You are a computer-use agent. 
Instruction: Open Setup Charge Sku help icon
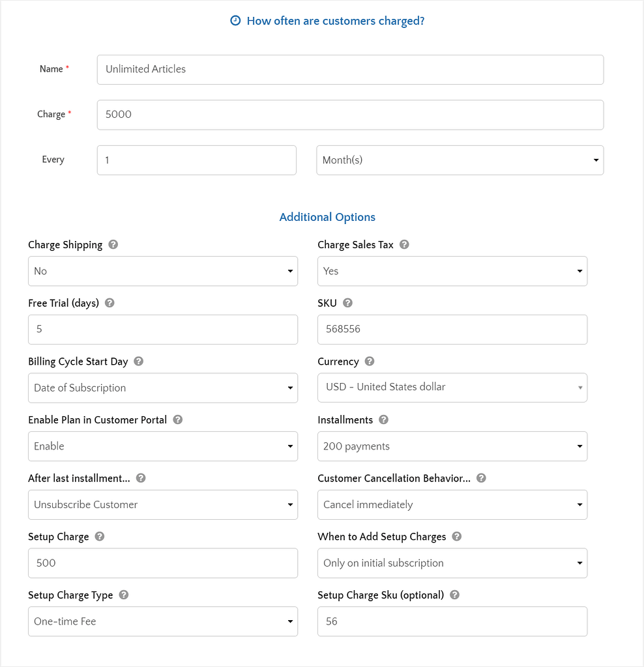click(454, 595)
